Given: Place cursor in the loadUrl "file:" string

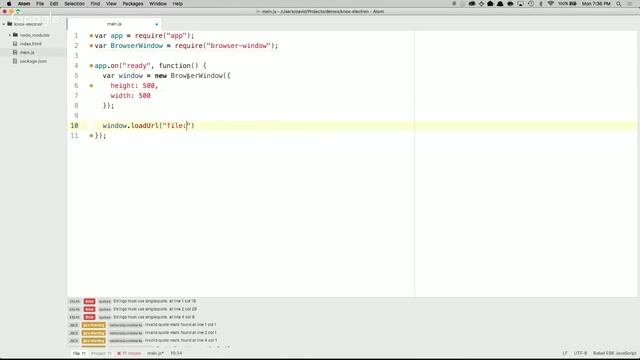Looking at the screenshot, I should (x=177, y=126).
